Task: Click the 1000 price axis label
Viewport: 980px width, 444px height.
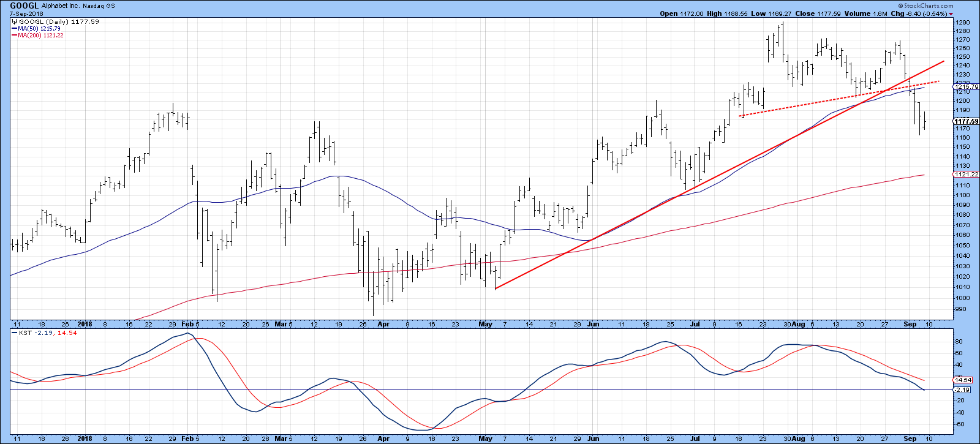Action: pos(963,298)
